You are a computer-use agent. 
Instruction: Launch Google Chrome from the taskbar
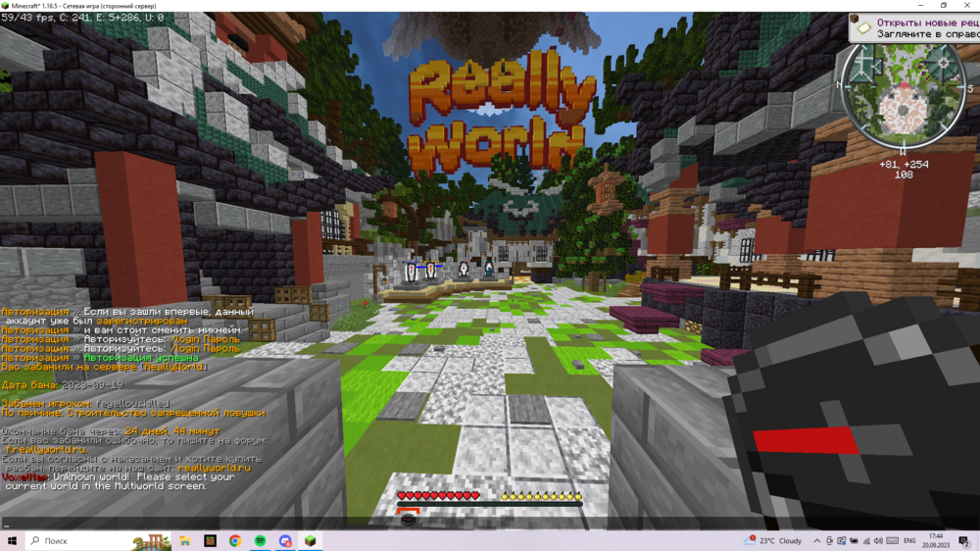pos(235,541)
